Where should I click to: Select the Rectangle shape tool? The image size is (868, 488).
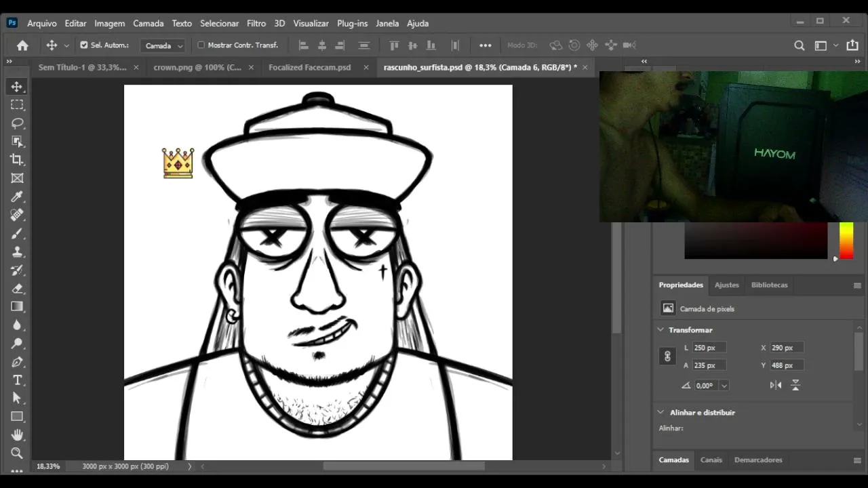click(x=17, y=416)
